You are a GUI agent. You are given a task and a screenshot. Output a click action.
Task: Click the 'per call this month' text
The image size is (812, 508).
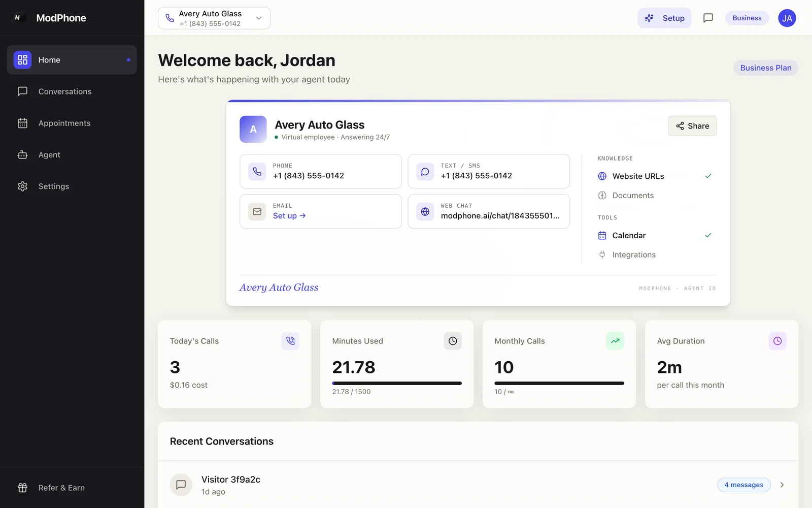click(x=690, y=385)
